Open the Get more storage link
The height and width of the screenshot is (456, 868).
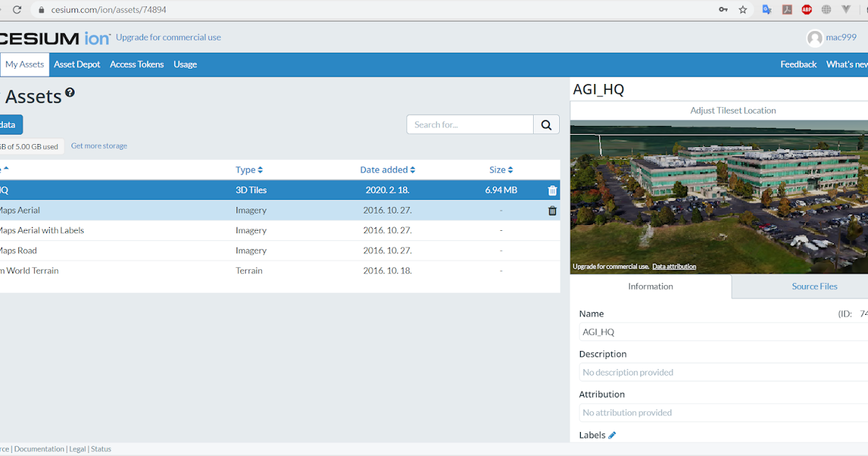(99, 145)
